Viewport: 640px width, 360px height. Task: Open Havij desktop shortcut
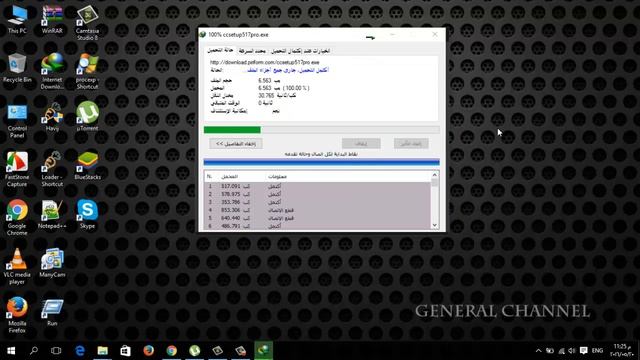(x=52, y=117)
